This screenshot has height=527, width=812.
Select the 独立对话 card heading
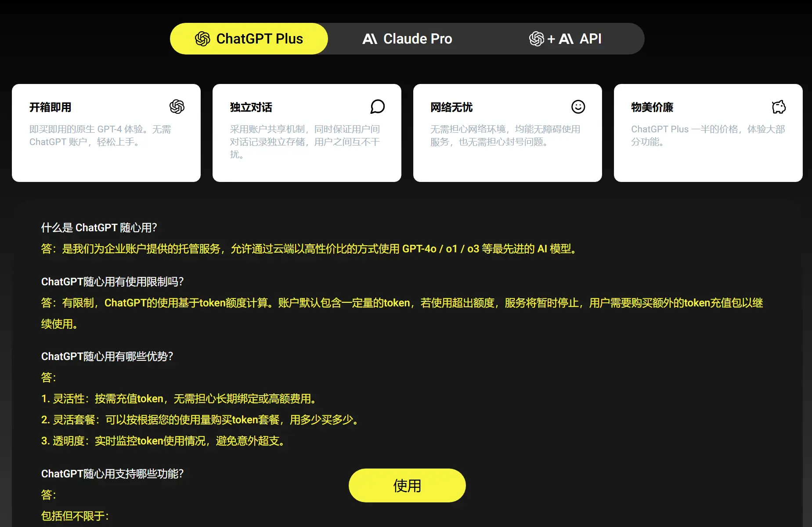(251, 107)
